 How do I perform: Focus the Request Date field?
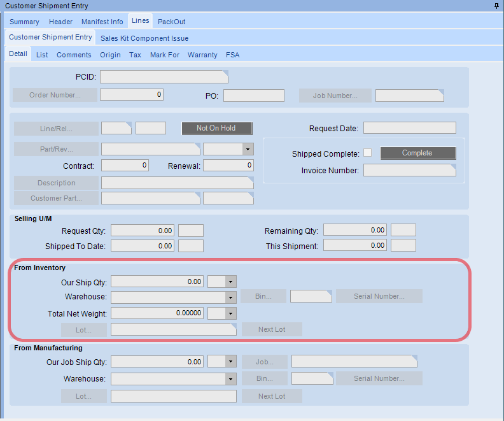410,127
